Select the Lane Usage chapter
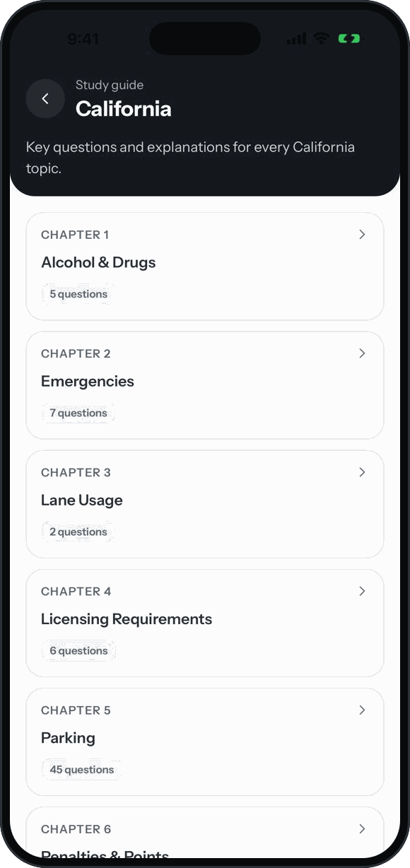The width and height of the screenshot is (410, 868). 82,500
